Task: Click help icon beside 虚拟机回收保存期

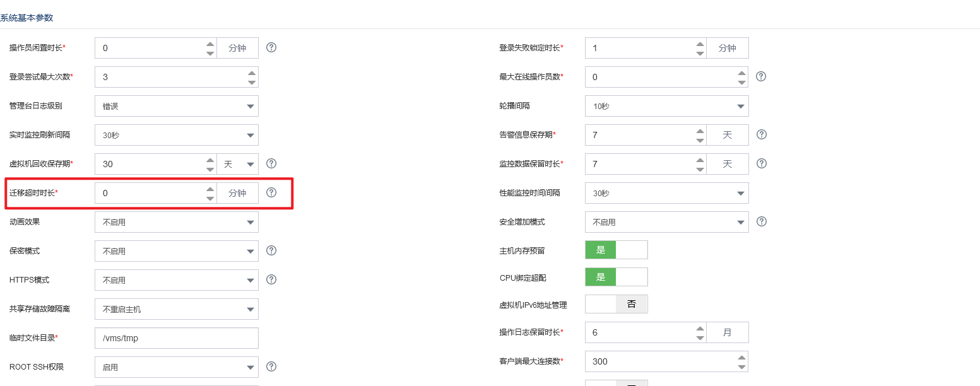Action: click(271, 163)
